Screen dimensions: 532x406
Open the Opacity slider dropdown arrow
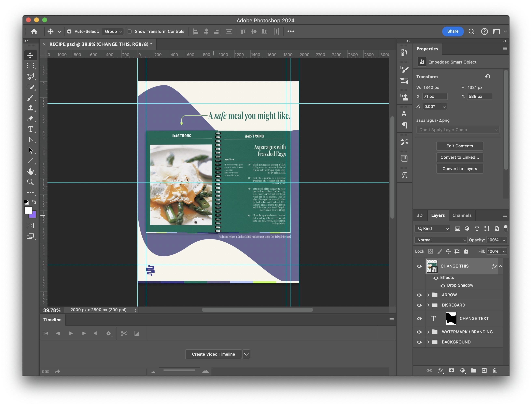tap(504, 240)
